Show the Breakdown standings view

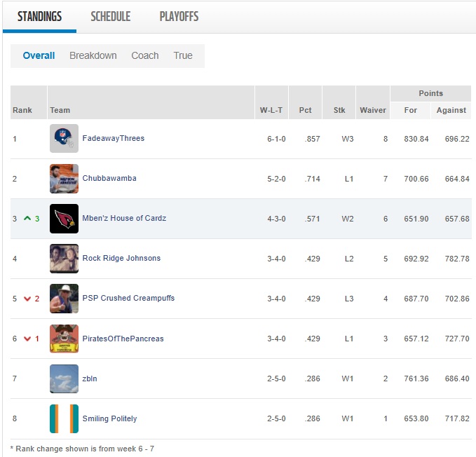pyautogui.click(x=93, y=56)
